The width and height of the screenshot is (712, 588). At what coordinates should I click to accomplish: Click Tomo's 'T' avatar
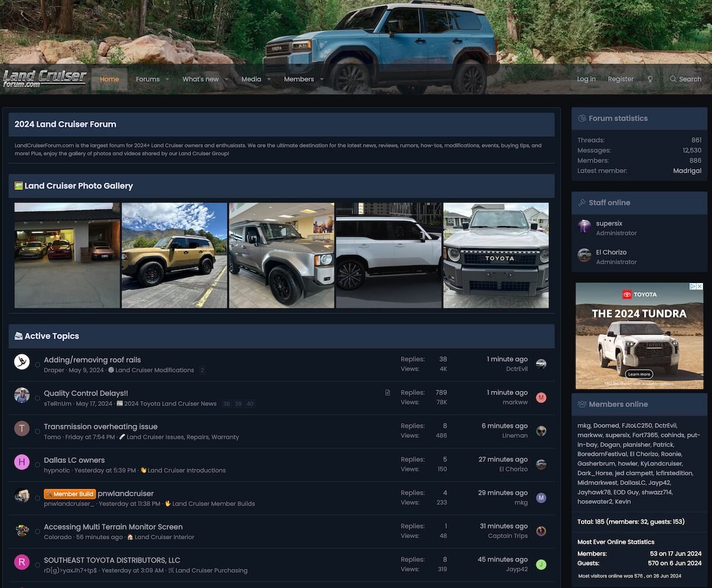(x=22, y=428)
